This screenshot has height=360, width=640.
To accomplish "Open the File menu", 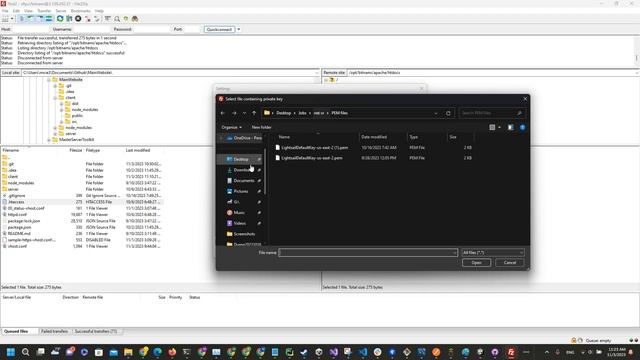I will [x=5, y=11].
